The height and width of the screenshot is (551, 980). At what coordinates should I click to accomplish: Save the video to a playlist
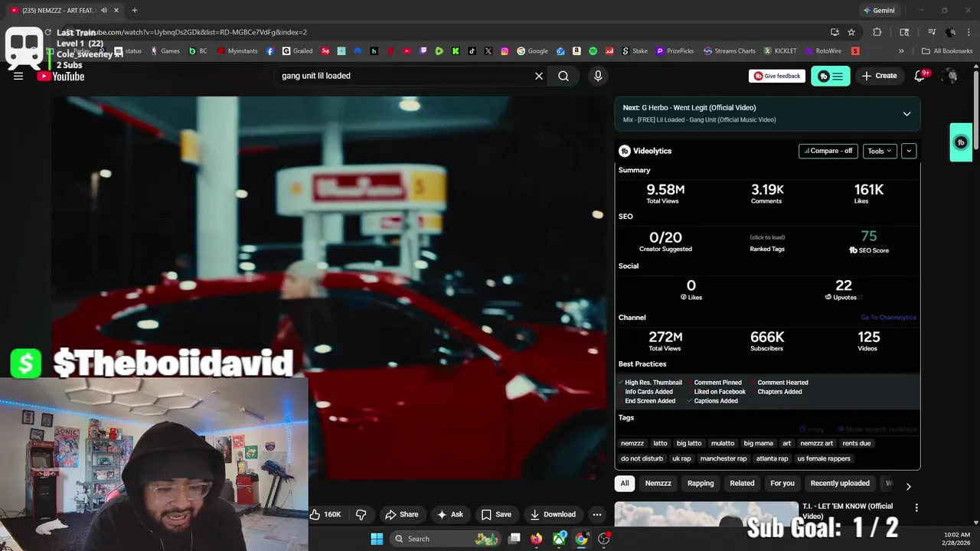point(496,514)
